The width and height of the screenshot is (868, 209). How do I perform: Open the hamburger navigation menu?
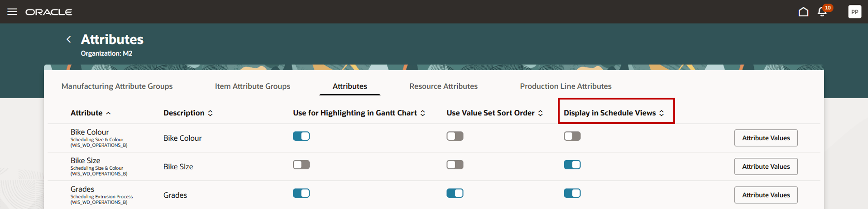click(x=12, y=12)
